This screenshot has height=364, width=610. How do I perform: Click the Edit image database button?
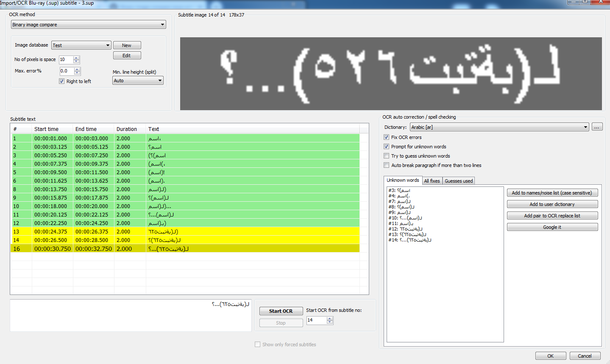tap(127, 56)
